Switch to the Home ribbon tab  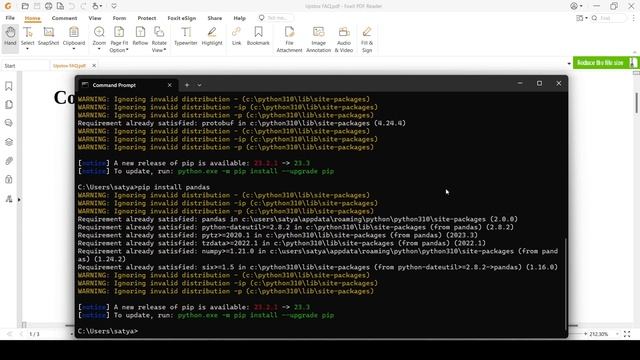click(x=33, y=18)
